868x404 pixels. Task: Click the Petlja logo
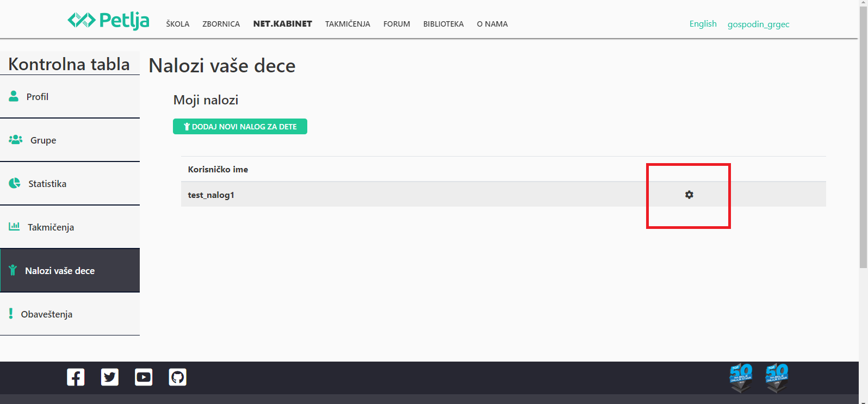point(108,21)
